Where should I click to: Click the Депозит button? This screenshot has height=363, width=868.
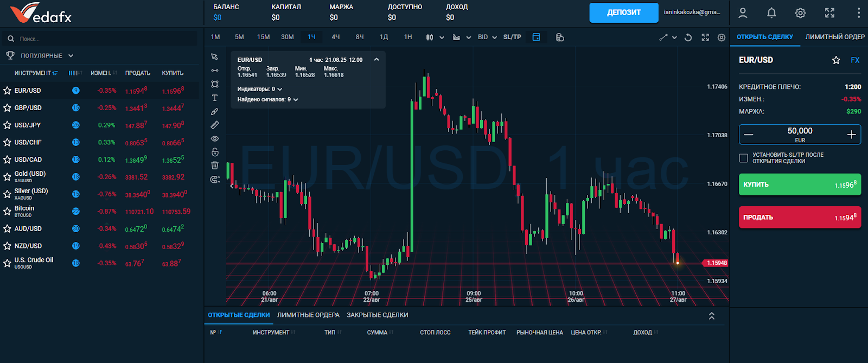coord(624,12)
